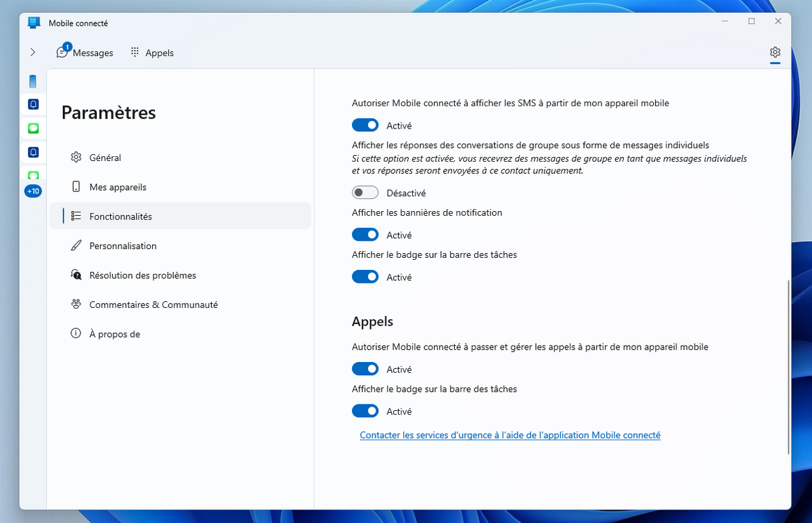The image size is (812, 523).
Task: Maximize the Mobile connecté window
Action: (751, 22)
